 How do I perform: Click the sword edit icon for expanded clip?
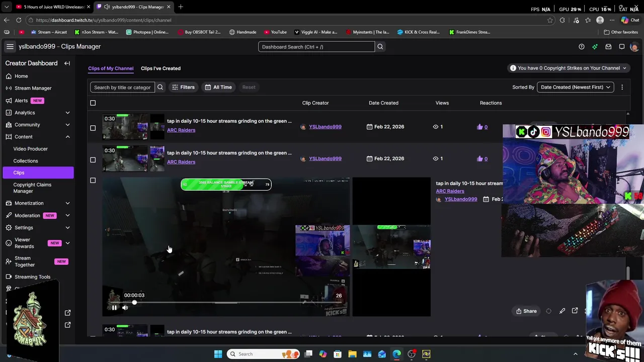(x=562, y=311)
